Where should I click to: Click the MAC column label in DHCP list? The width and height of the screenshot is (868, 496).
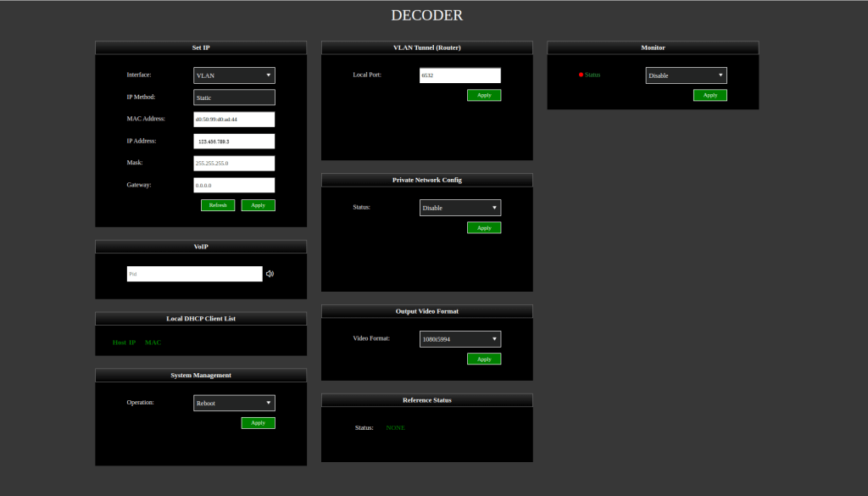coord(153,343)
